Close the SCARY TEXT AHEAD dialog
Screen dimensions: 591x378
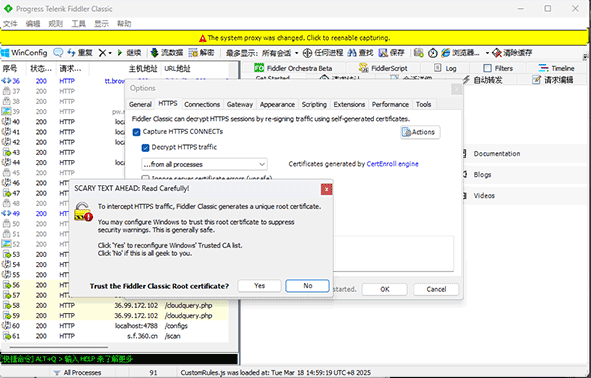pos(326,189)
